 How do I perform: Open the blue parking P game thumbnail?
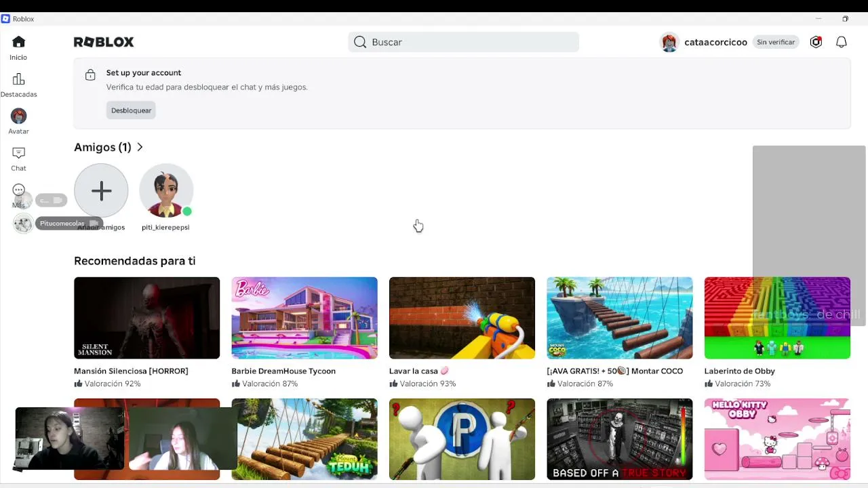point(462,439)
